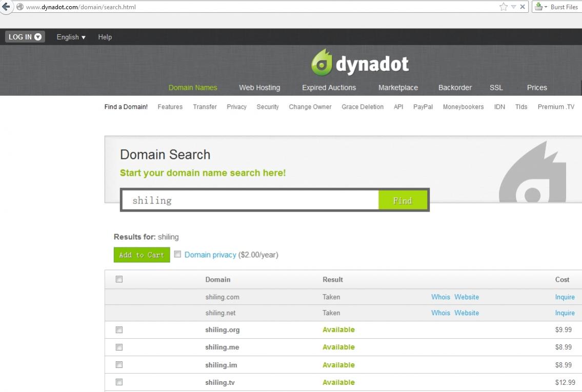Check the shiling.me checkbox
The width and height of the screenshot is (582, 392).
click(x=119, y=347)
